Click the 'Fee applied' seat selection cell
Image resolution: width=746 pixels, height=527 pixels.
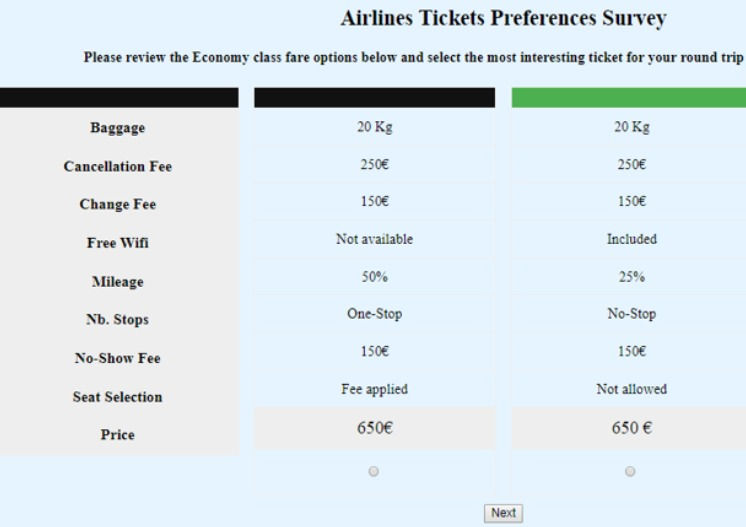point(374,389)
